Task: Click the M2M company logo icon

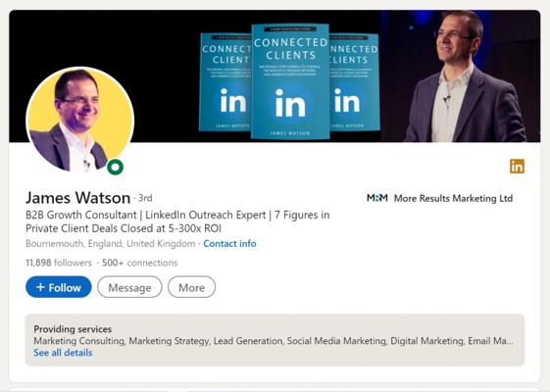Action: (377, 198)
